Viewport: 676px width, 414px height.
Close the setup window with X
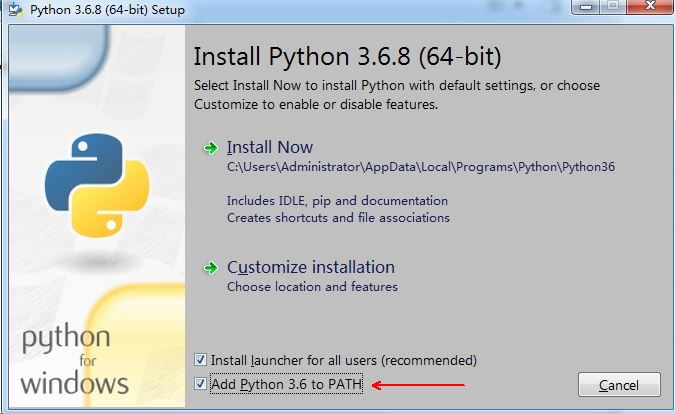click(650, 6)
